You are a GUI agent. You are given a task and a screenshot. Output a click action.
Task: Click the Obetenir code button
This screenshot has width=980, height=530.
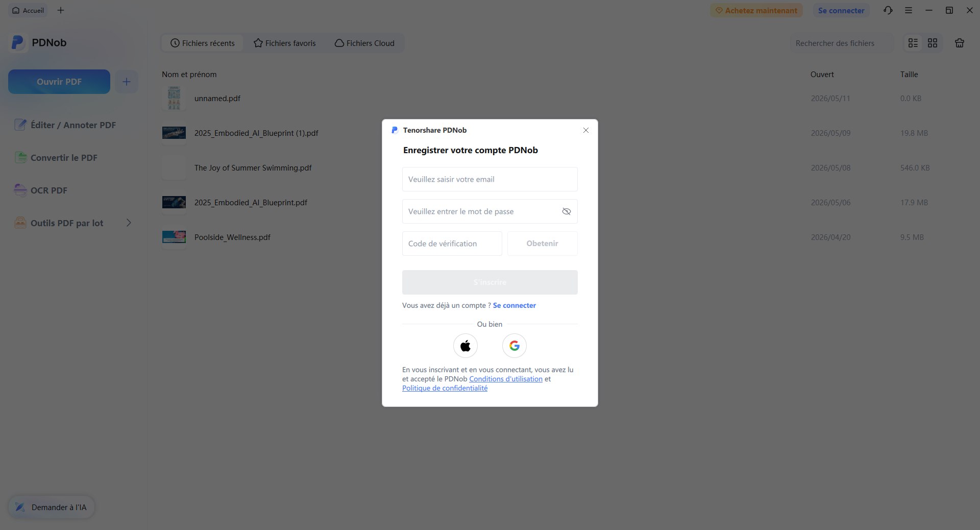[x=543, y=244]
